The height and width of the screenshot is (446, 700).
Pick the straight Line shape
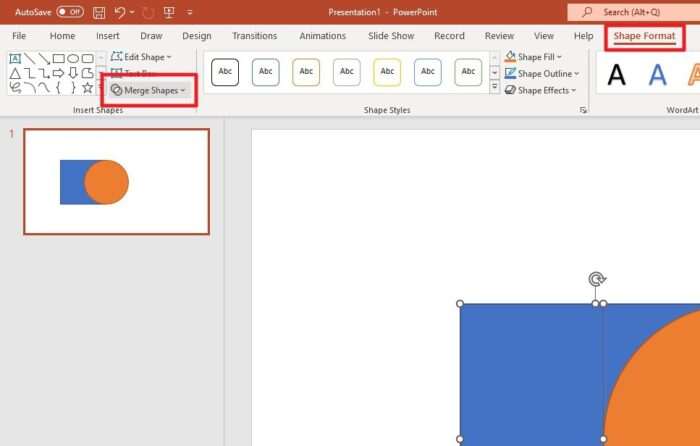(29, 58)
